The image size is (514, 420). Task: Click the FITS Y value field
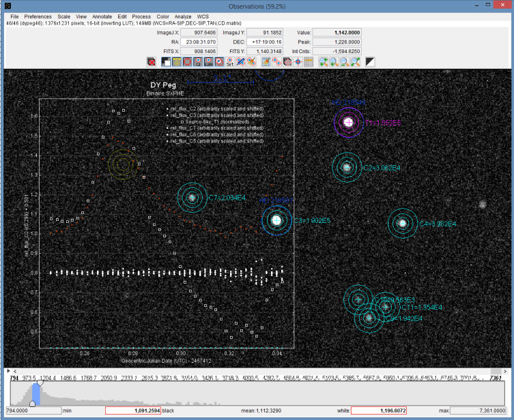pos(265,51)
